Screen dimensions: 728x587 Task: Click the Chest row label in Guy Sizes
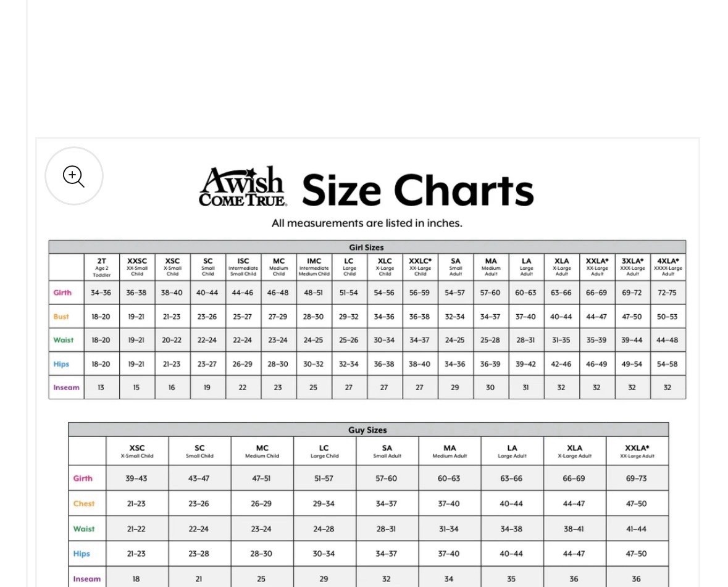pyautogui.click(x=84, y=504)
